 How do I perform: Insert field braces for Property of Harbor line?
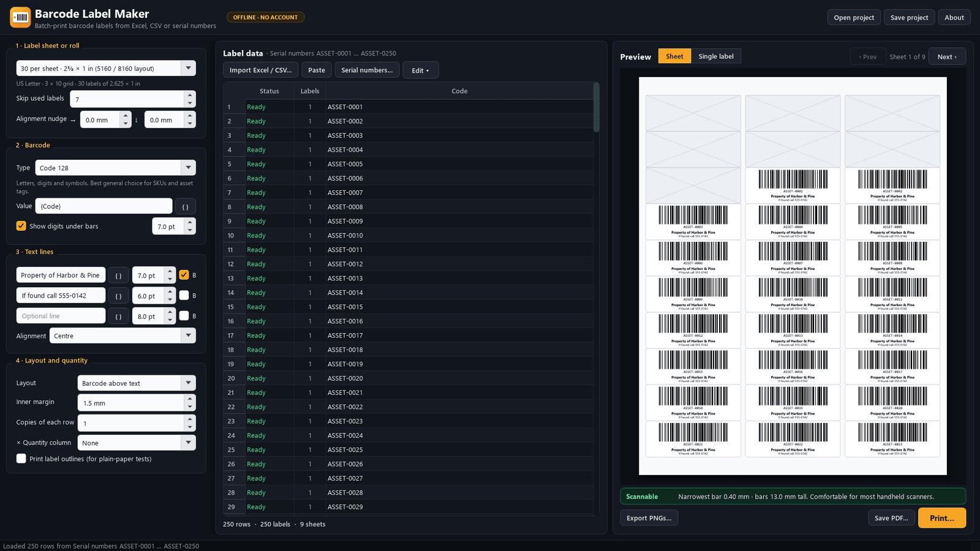pyautogui.click(x=119, y=275)
